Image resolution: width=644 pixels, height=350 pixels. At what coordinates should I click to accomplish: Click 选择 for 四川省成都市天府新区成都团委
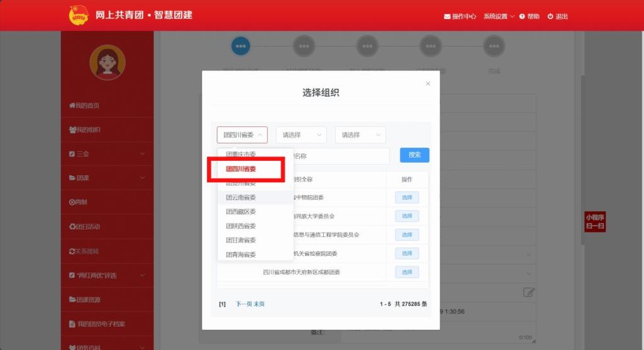click(x=406, y=272)
